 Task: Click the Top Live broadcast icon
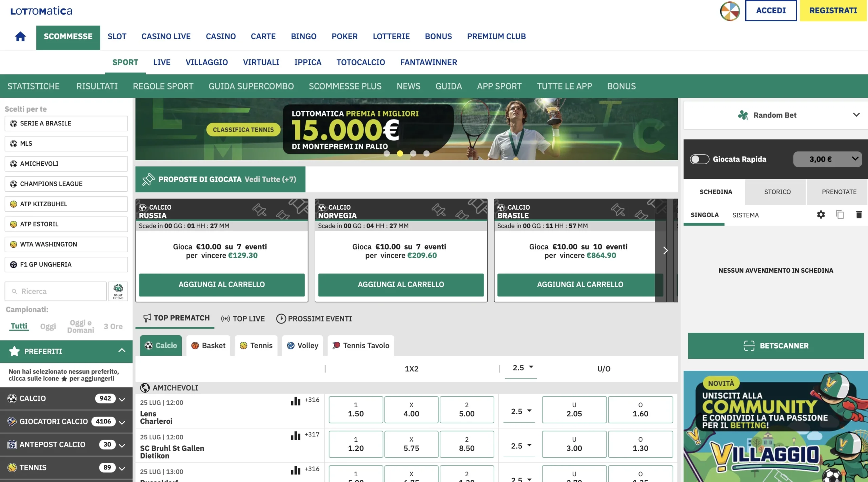[225, 319]
